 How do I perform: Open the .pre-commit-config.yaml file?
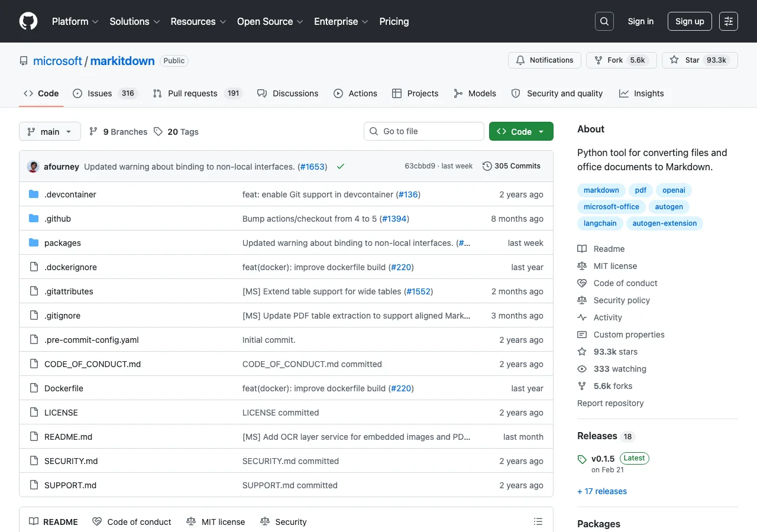click(92, 340)
